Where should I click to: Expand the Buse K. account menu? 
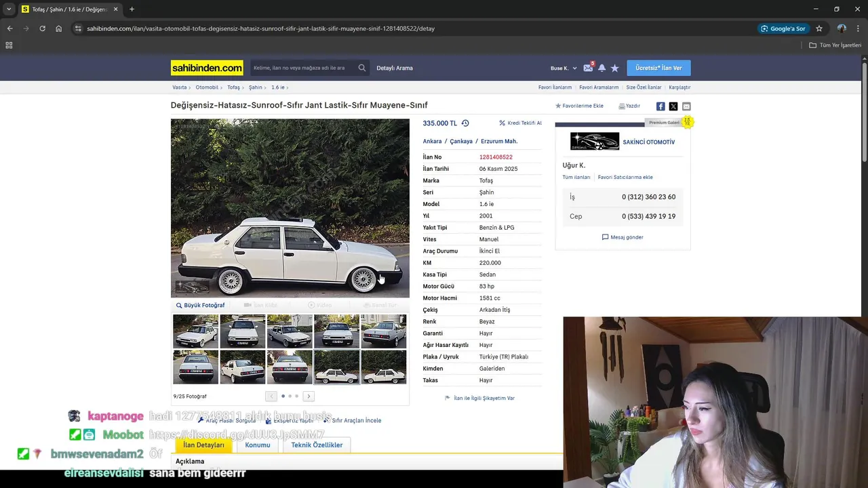564,68
